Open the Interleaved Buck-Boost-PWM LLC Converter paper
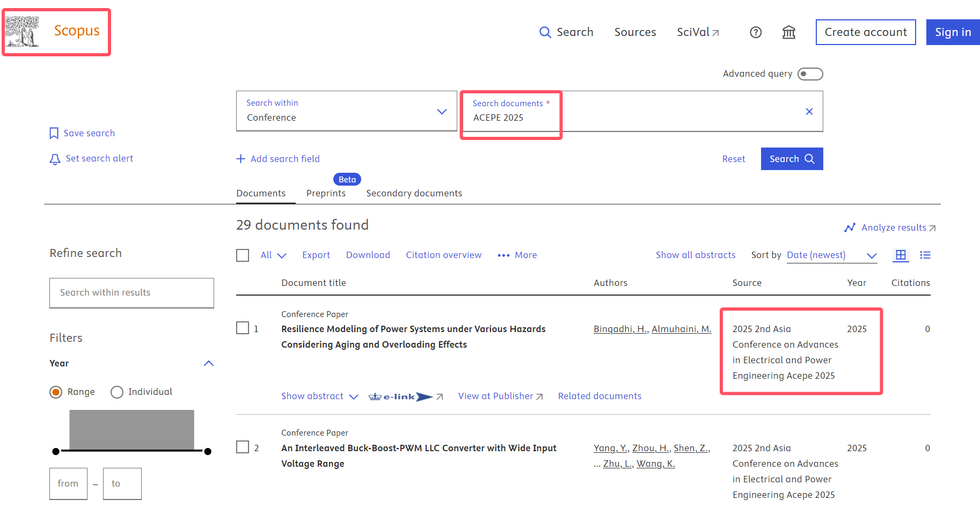The width and height of the screenshot is (980, 507). (x=419, y=456)
